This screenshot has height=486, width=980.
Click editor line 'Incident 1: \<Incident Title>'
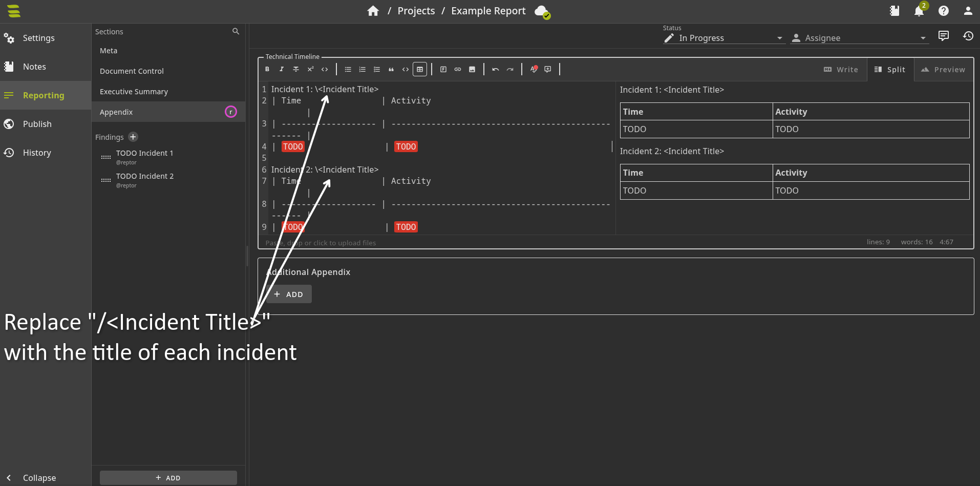325,89
